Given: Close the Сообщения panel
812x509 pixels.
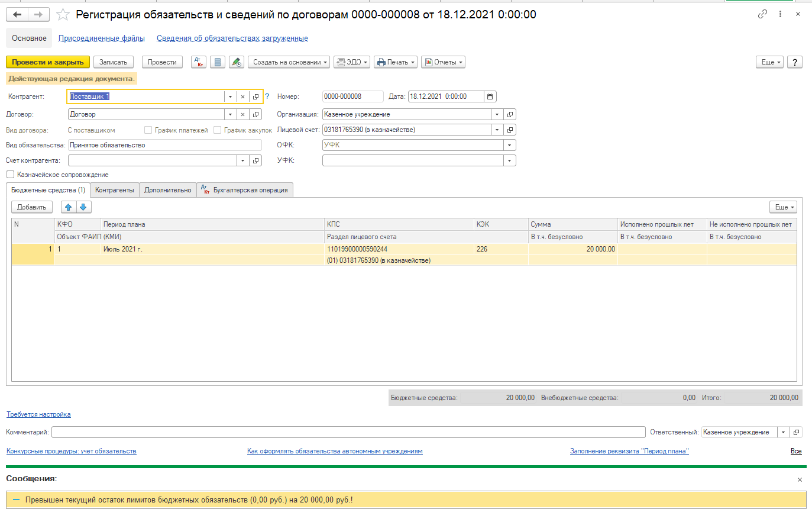Looking at the screenshot, I should (800, 479).
